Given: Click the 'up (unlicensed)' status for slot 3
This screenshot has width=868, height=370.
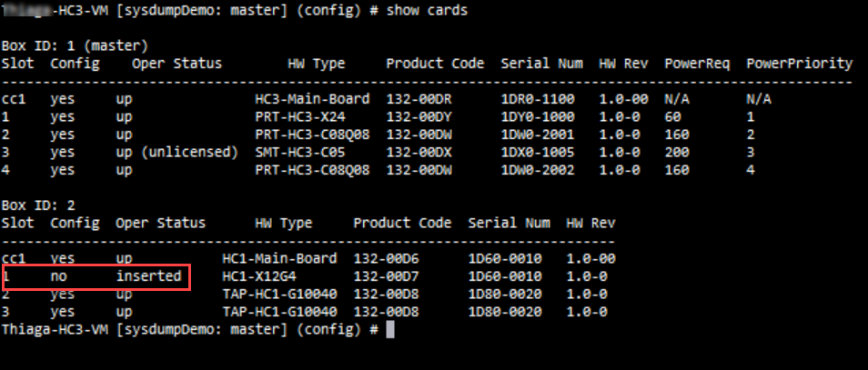Looking at the screenshot, I should [x=177, y=152].
